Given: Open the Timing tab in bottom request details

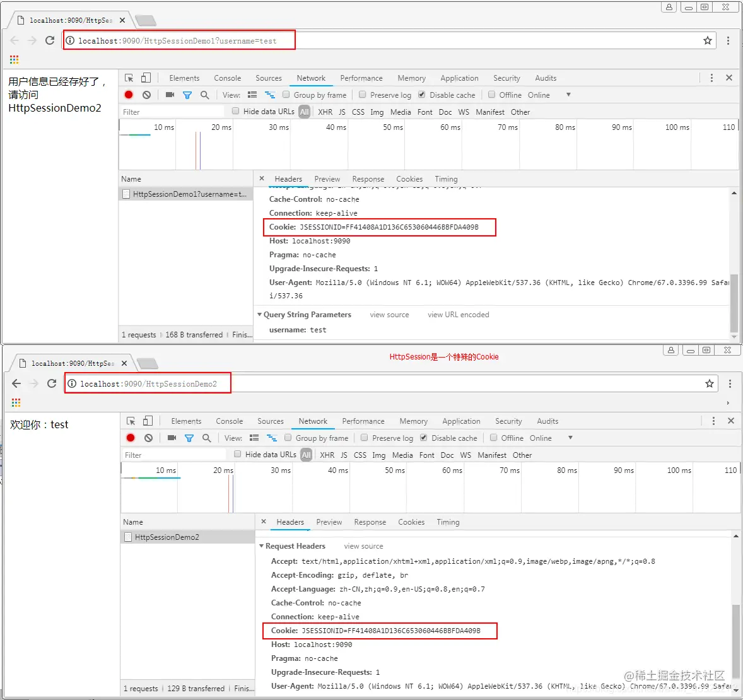Looking at the screenshot, I should (x=448, y=522).
